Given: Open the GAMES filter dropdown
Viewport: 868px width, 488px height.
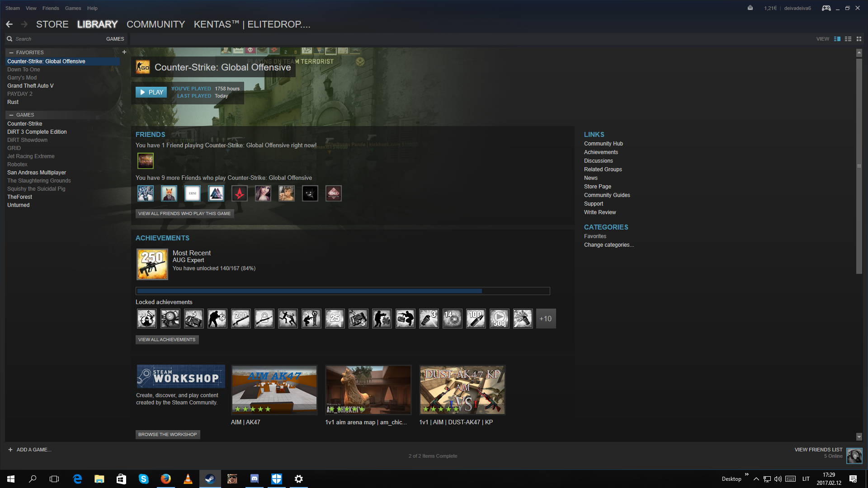Looking at the screenshot, I should coord(115,39).
